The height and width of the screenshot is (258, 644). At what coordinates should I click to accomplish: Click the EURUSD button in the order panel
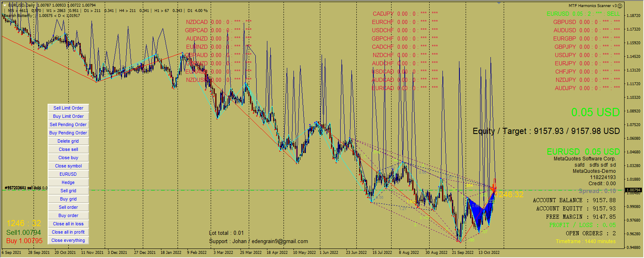click(x=68, y=174)
